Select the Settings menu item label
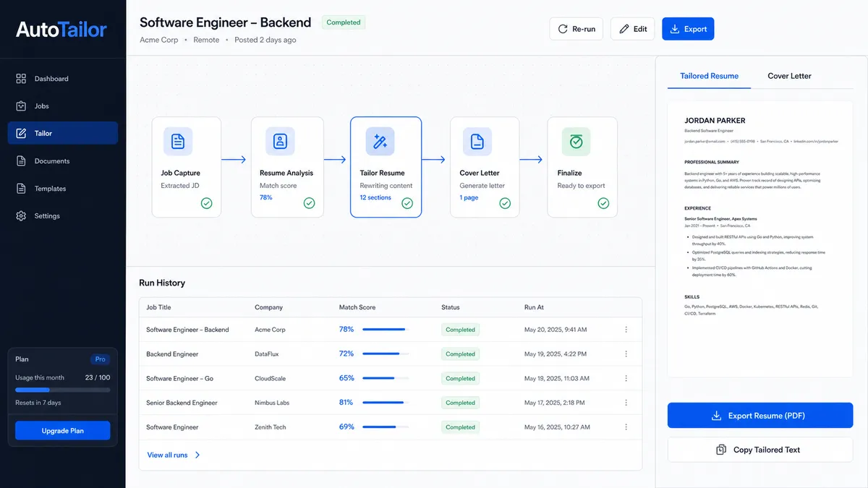This screenshot has width=868, height=488. (47, 216)
